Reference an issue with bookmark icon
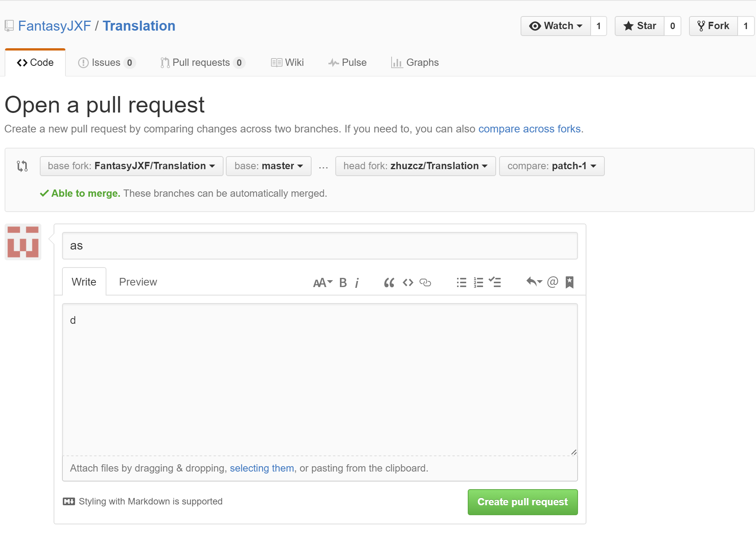 [x=570, y=282]
